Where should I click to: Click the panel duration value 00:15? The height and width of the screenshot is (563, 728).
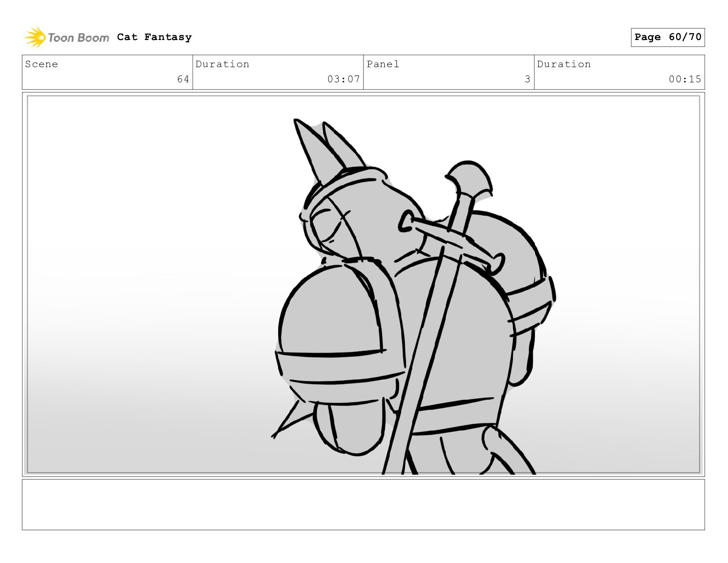(685, 79)
